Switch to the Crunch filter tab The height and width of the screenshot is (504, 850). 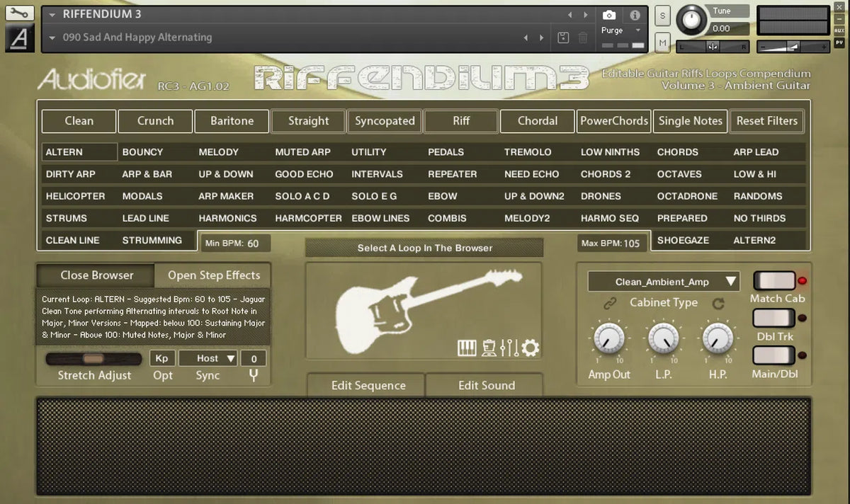click(x=155, y=121)
